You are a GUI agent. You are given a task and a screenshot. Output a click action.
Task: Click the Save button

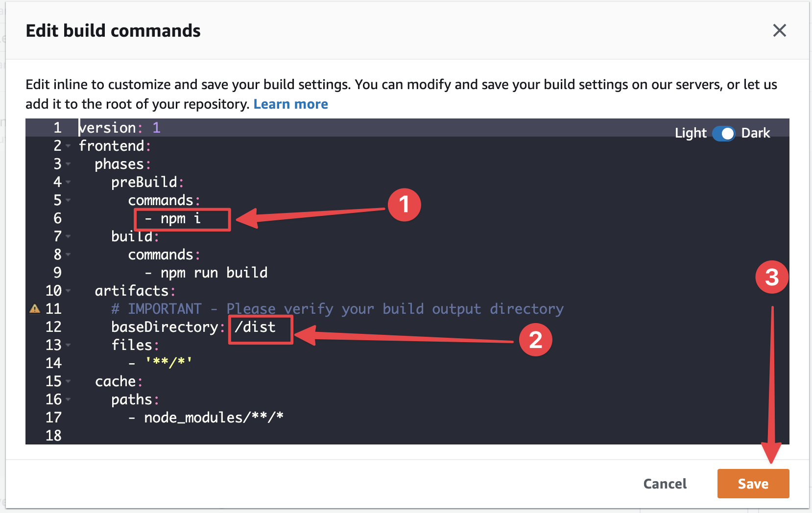pos(753,484)
